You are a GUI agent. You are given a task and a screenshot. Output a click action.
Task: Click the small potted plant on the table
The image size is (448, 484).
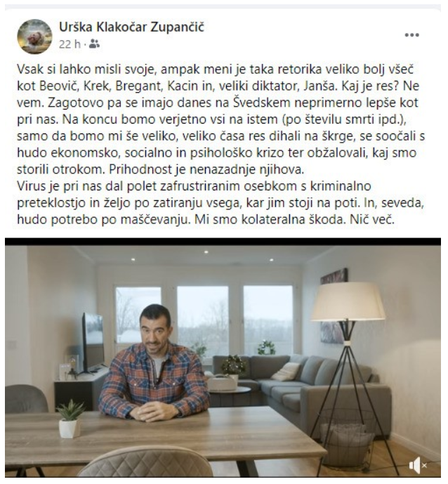point(70,419)
